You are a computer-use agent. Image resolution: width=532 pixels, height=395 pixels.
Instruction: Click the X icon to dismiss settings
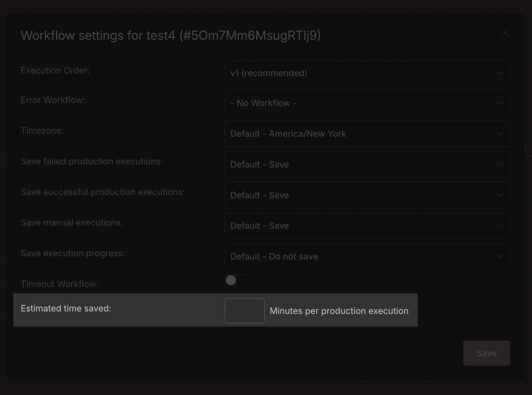point(505,32)
